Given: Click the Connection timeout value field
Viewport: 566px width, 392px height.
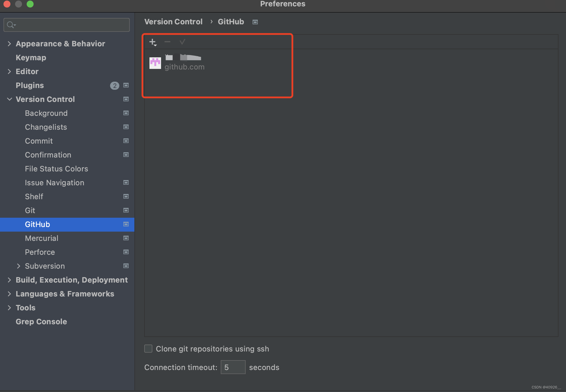Looking at the screenshot, I should click(233, 367).
